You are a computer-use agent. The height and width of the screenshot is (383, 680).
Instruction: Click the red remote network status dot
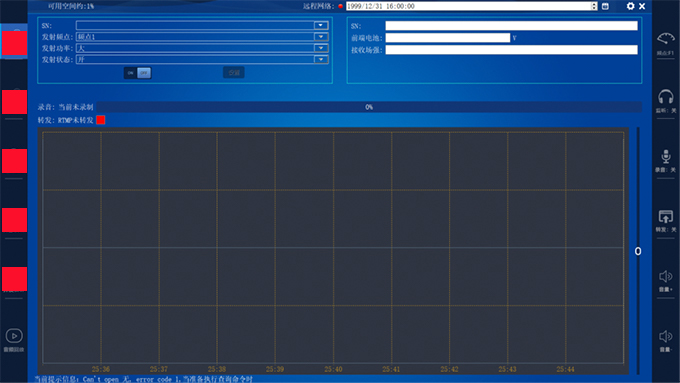[x=340, y=6]
